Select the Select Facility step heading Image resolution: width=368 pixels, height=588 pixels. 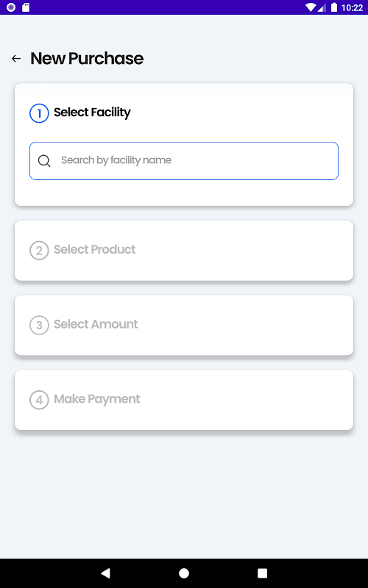pyautogui.click(x=92, y=112)
